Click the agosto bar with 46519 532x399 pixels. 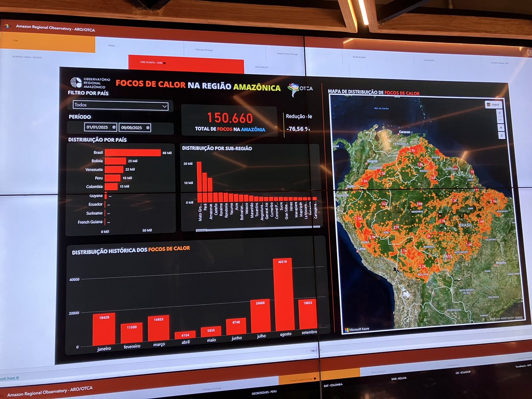click(x=283, y=294)
